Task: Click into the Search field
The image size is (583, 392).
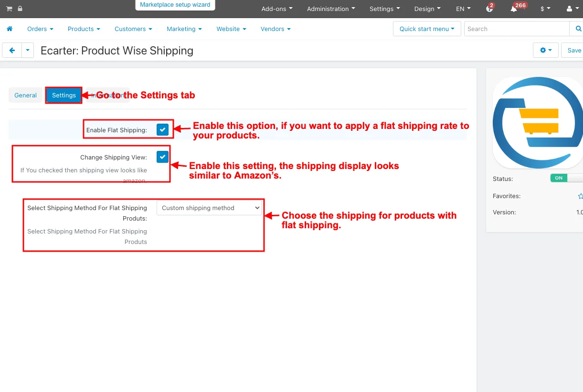Action: 517,29
